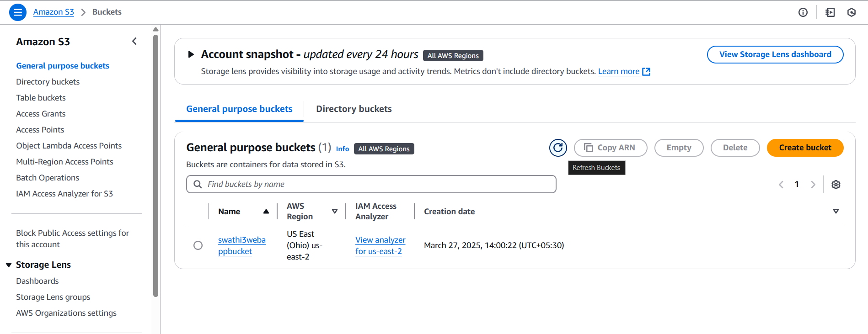Click All AWS Regions badge in snapshot header

[453, 56]
